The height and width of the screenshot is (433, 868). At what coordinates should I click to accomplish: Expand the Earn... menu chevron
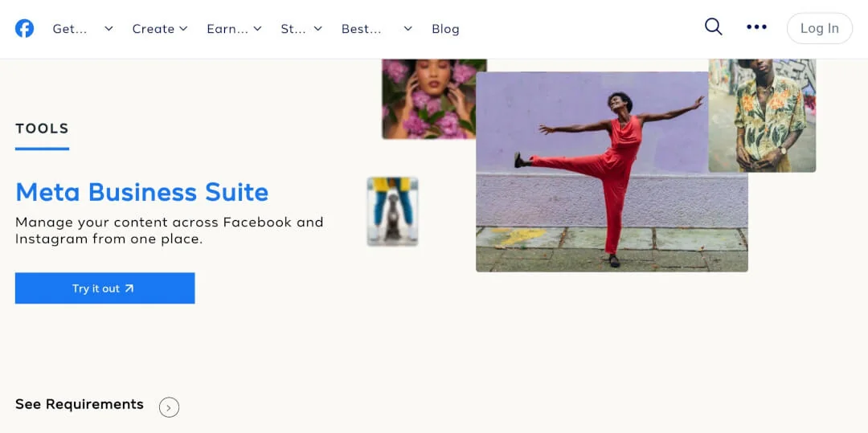click(257, 29)
